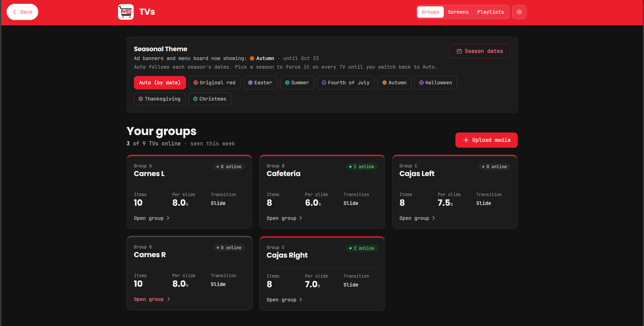This screenshot has width=644, height=326.
Task: Select the Original red theme
Action: (215, 83)
